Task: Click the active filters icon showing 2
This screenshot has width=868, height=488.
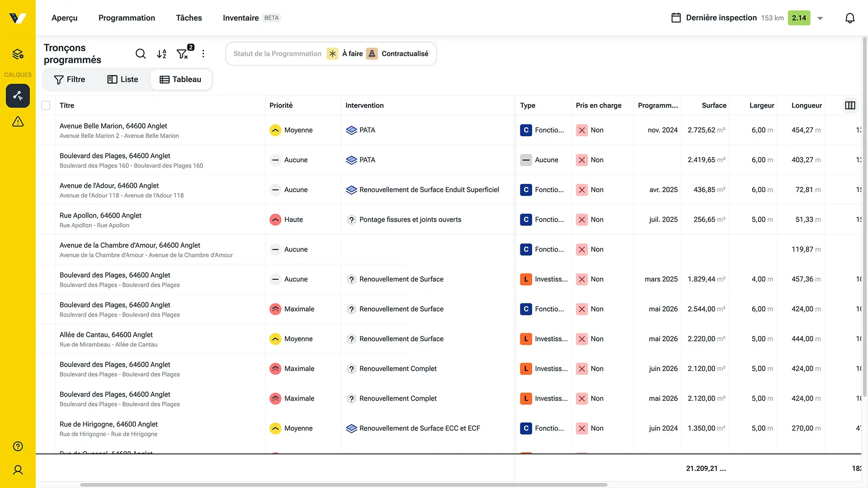Action: [x=184, y=54]
